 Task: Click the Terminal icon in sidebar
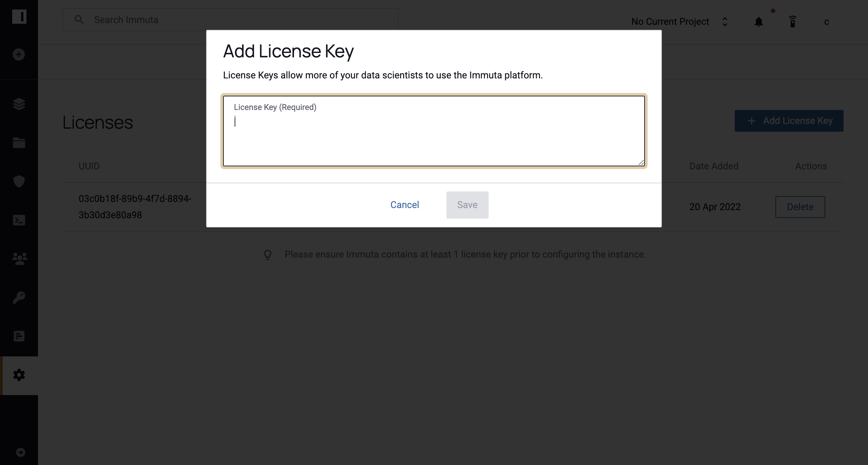19,220
